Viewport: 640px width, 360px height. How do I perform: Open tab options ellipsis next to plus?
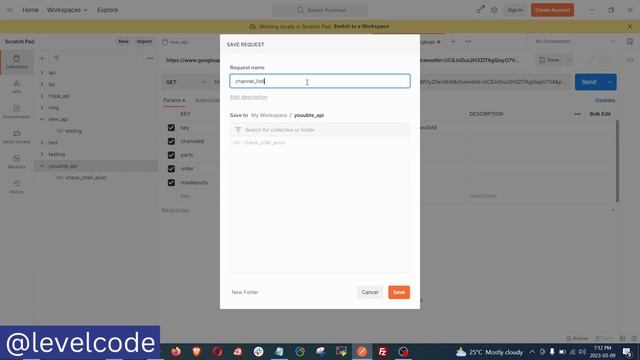[468, 42]
